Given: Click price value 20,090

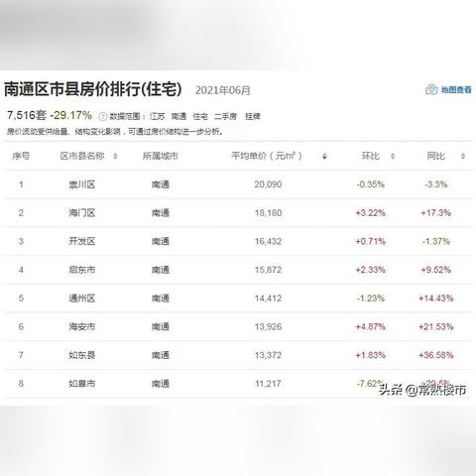Looking at the screenshot, I should coord(268,184).
